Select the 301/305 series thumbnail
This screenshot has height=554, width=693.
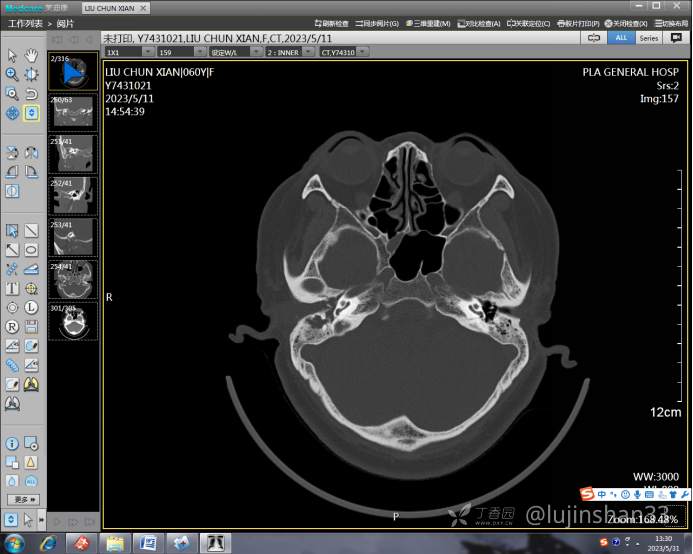click(x=72, y=322)
